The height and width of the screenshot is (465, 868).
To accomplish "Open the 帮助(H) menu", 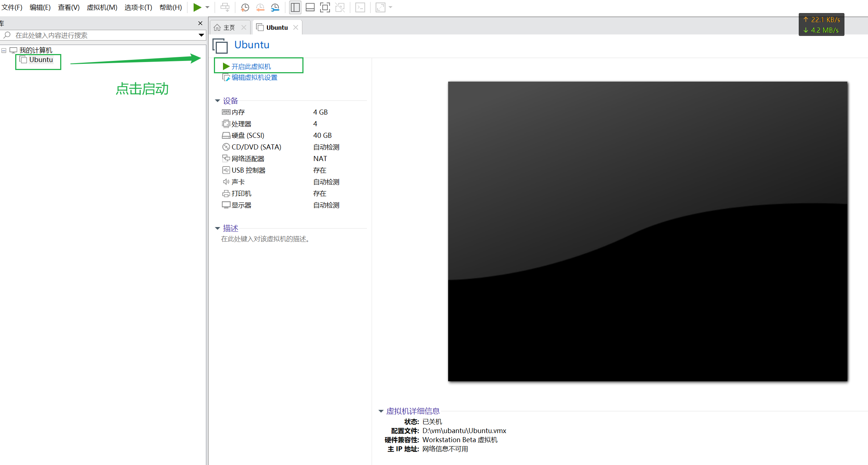I will (170, 7).
